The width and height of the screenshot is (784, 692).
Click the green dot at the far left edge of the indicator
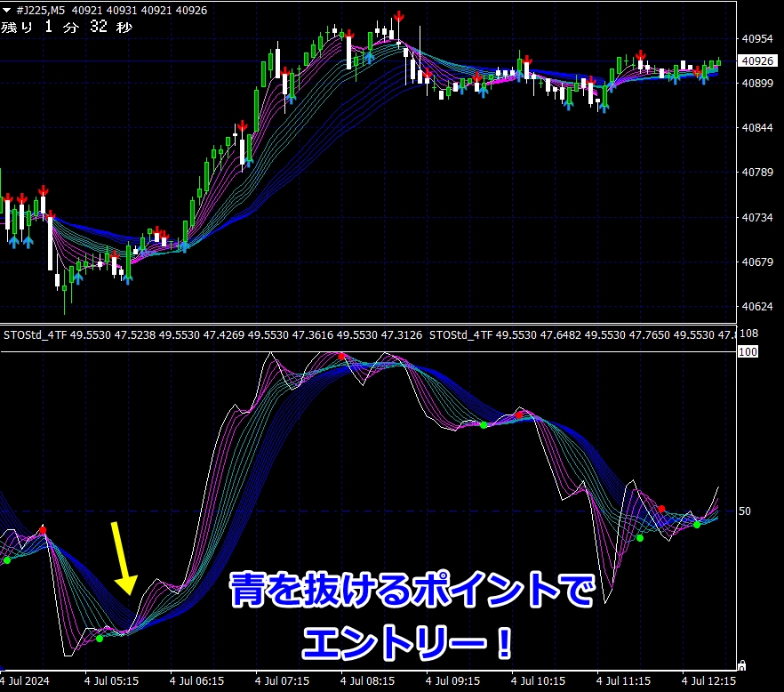tap(7, 560)
